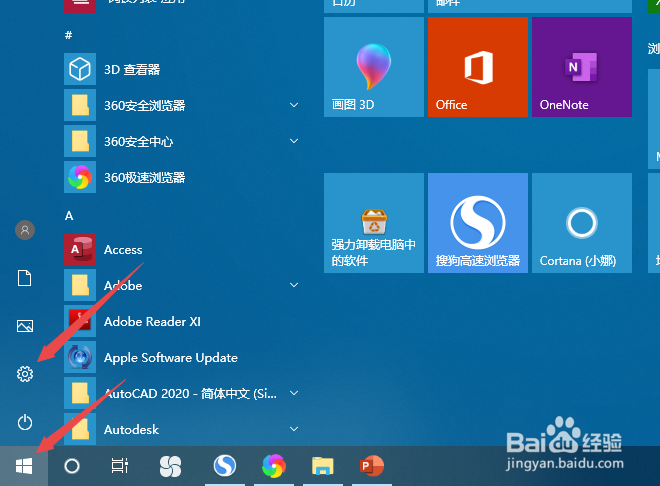Viewport: 660px width, 486px height.
Task: Open the 强力卸载电脑中的软件 tile
Action: click(x=374, y=223)
